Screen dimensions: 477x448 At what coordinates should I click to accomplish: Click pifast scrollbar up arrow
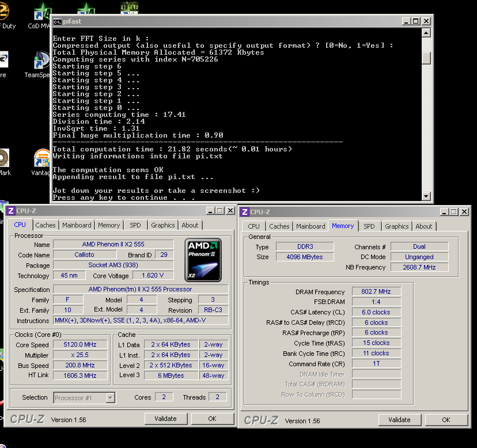point(426,33)
